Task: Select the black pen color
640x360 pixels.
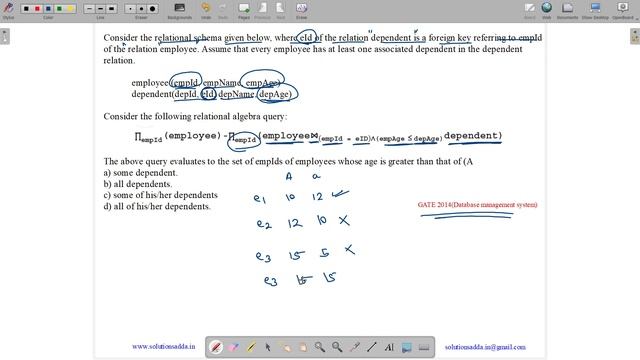Action: (26, 9)
